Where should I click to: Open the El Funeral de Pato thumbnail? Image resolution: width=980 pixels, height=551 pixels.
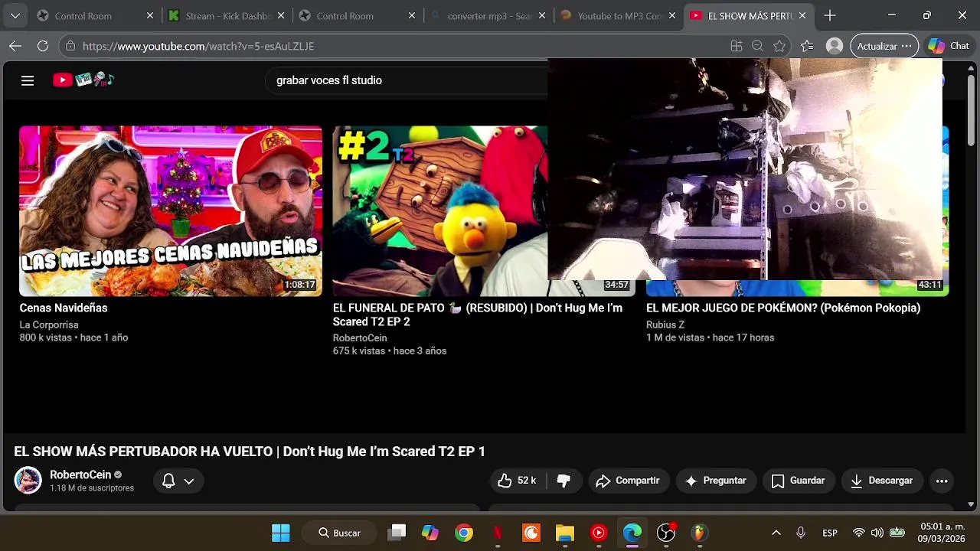pyautogui.click(x=440, y=211)
